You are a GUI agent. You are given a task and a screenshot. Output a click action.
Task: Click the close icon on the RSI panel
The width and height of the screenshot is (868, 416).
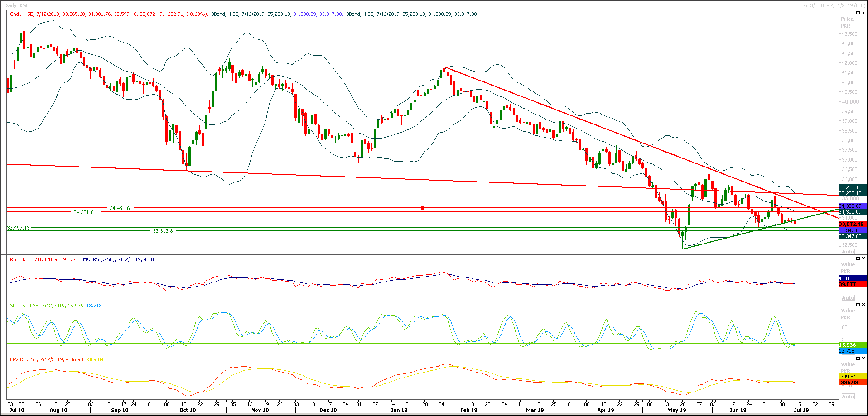[x=863, y=258]
